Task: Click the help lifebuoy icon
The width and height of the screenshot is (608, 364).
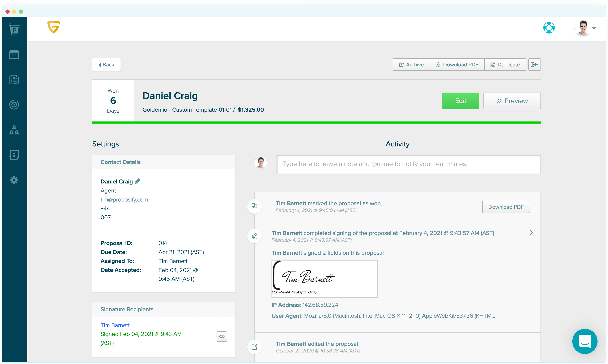Action: [549, 28]
